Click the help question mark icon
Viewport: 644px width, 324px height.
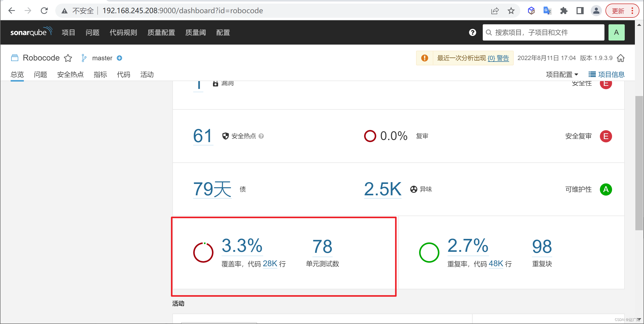(473, 32)
